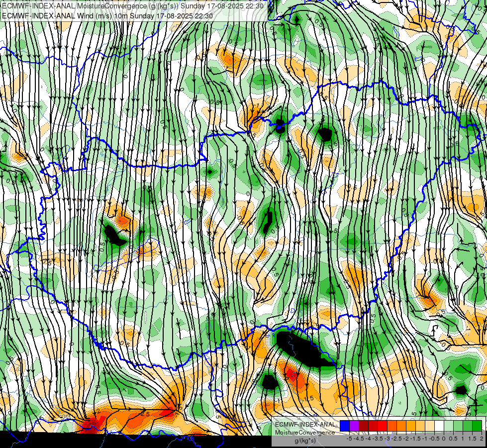Click the blue legend swatch above -5
Image resolution: width=487 pixels, height=448 pixels.
tap(345, 426)
